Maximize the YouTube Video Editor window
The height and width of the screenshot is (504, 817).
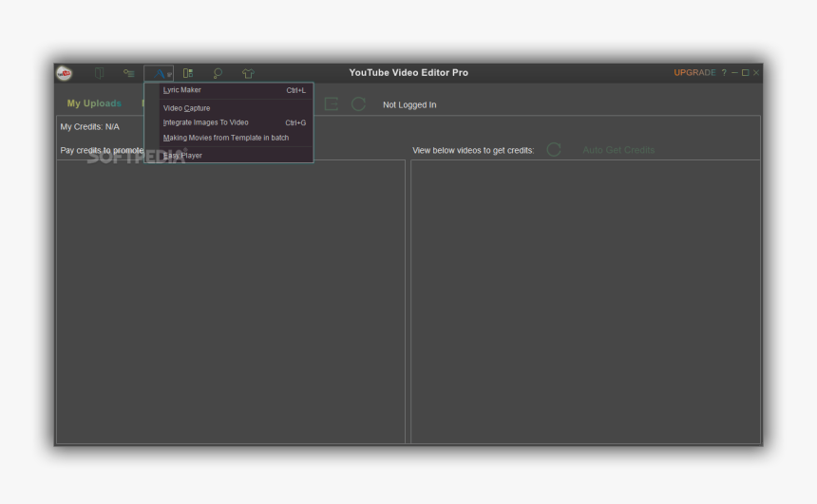pyautogui.click(x=745, y=73)
